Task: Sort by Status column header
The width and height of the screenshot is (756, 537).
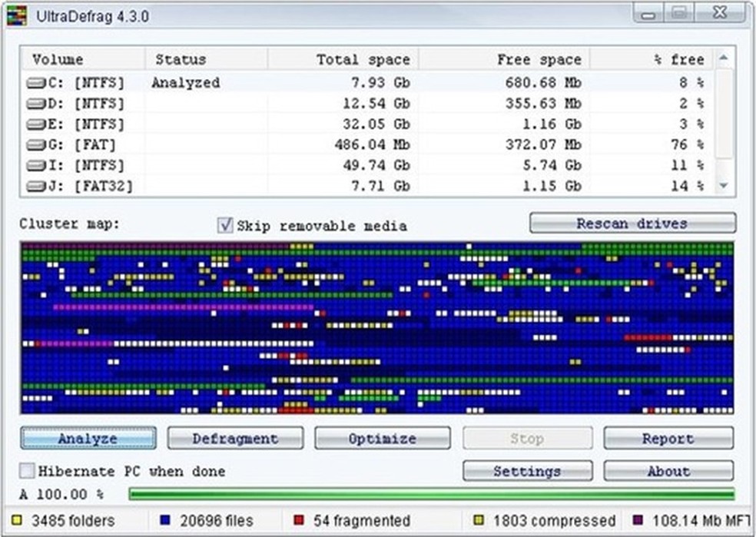Action: (207, 59)
